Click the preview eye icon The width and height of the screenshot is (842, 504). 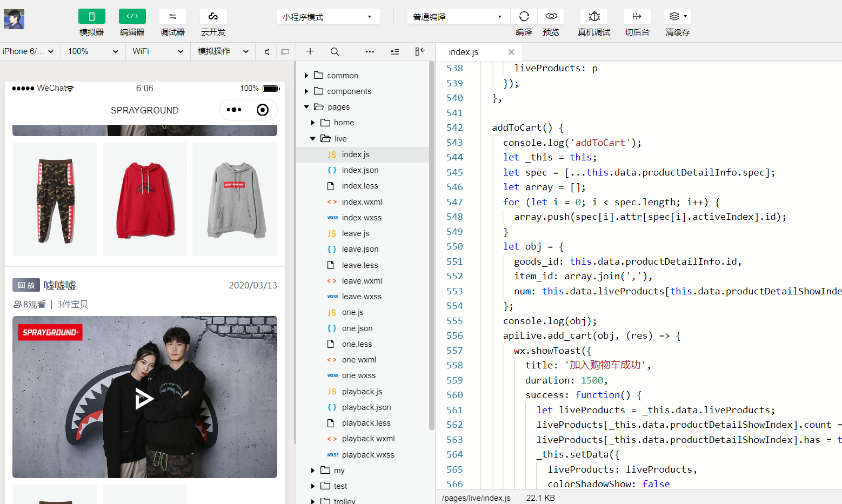551,17
